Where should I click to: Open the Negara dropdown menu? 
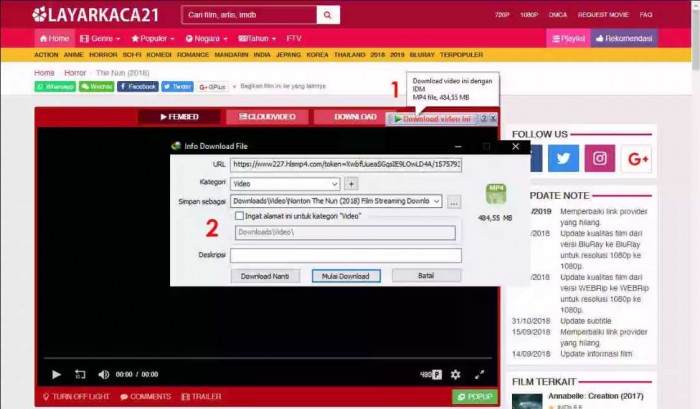tap(206, 38)
